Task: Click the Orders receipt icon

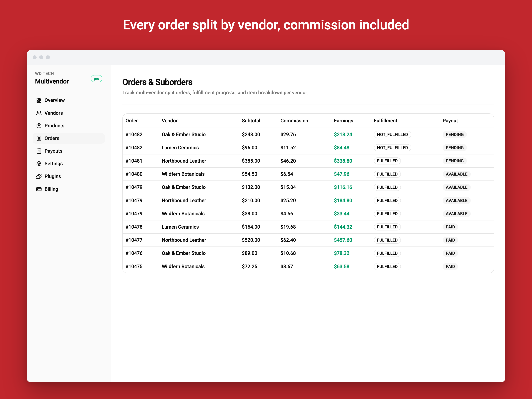Action: tap(39, 138)
